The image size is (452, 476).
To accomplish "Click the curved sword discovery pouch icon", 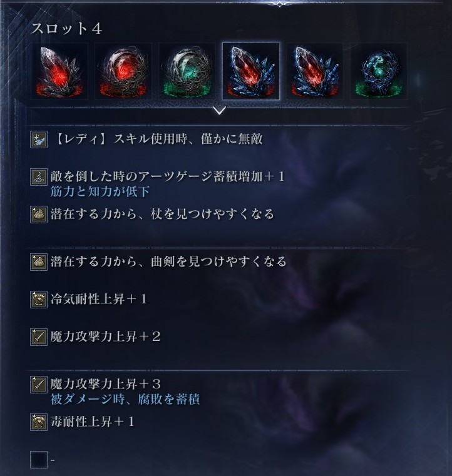I will [x=39, y=262].
